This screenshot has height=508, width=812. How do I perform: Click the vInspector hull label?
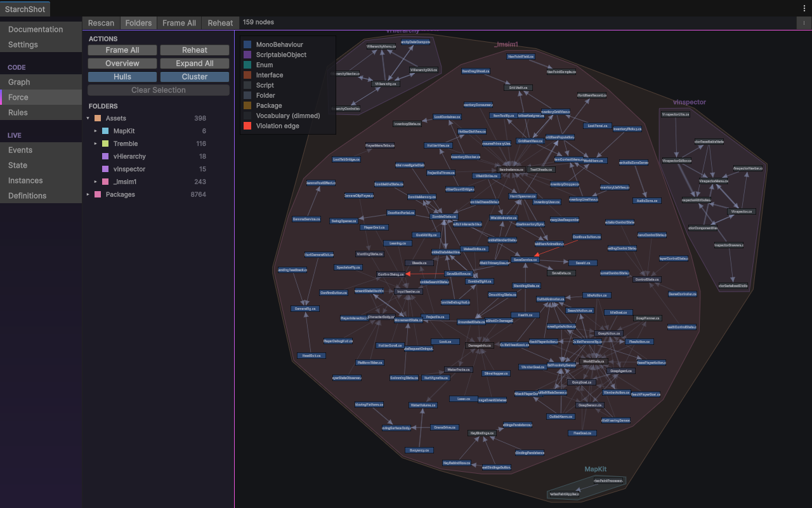tap(690, 102)
